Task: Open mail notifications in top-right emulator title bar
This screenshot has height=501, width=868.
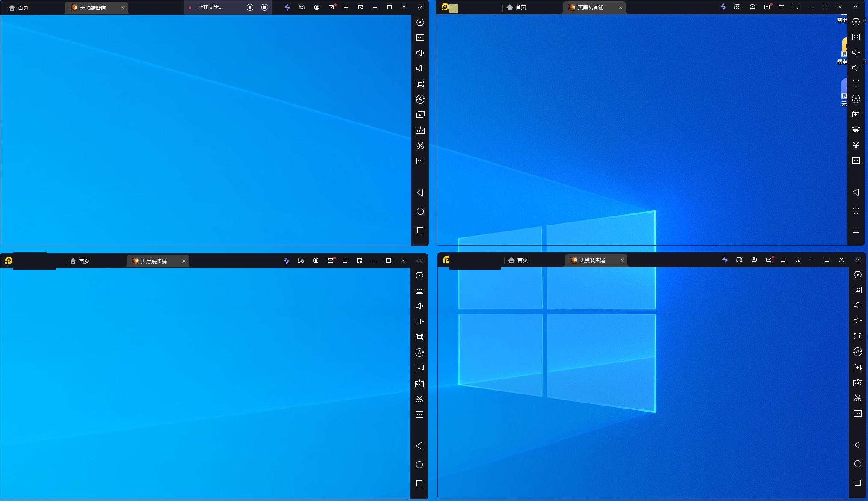Action: tap(767, 7)
